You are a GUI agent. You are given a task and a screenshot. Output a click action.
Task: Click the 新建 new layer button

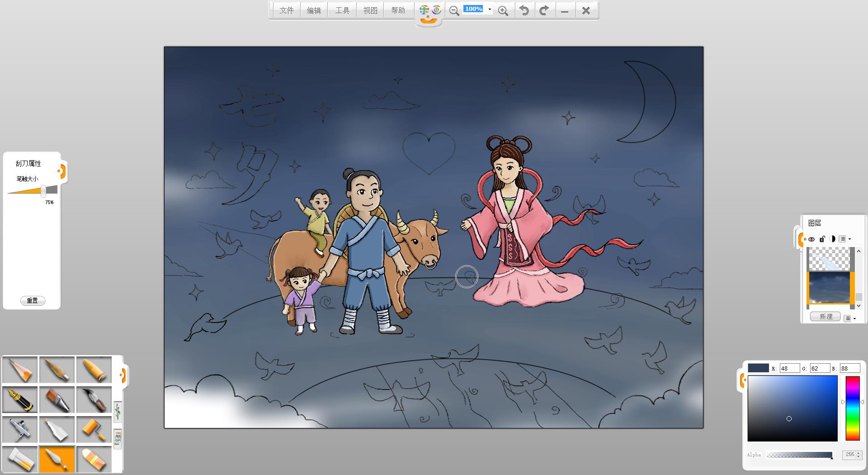tap(826, 317)
